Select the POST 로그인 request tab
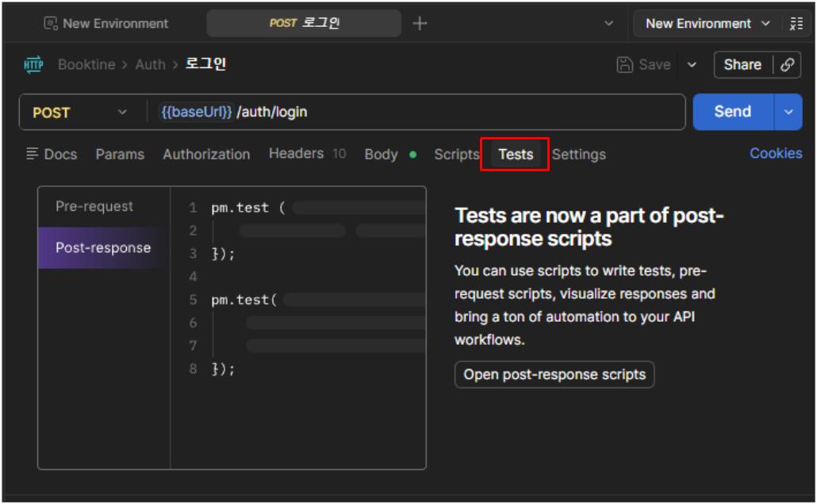This screenshot has height=504, width=817. [304, 24]
